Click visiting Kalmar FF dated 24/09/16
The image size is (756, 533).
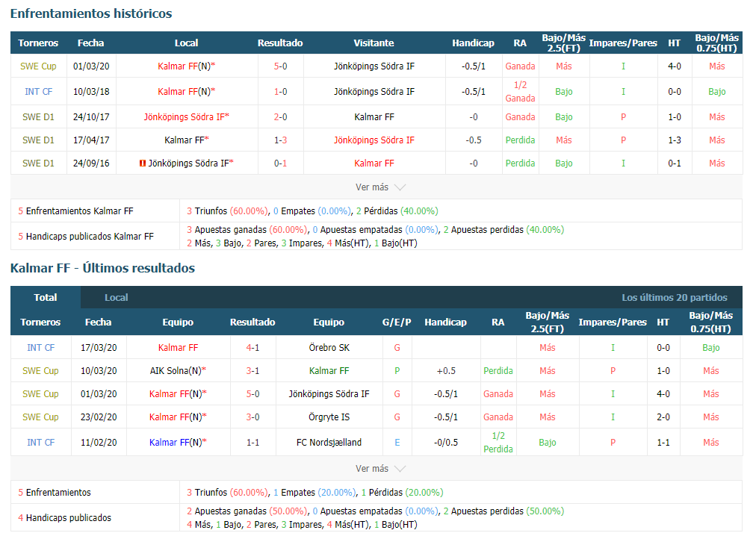point(374,163)
